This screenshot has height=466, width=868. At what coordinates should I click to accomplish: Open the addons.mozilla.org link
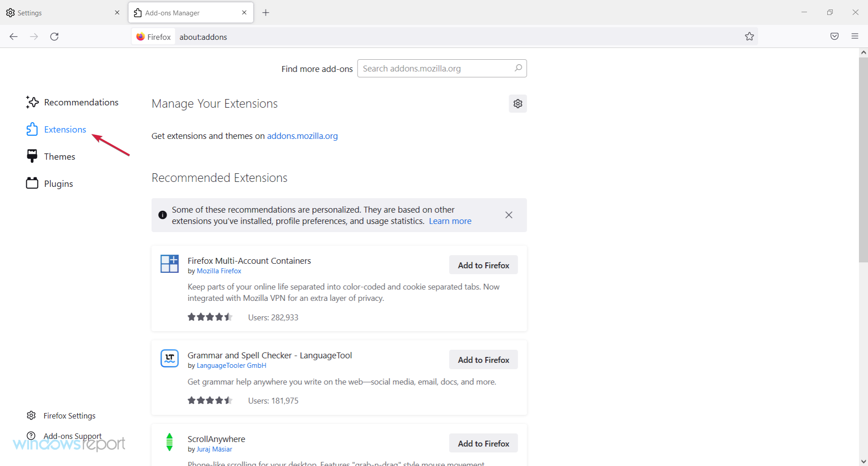tap(302, 136)
